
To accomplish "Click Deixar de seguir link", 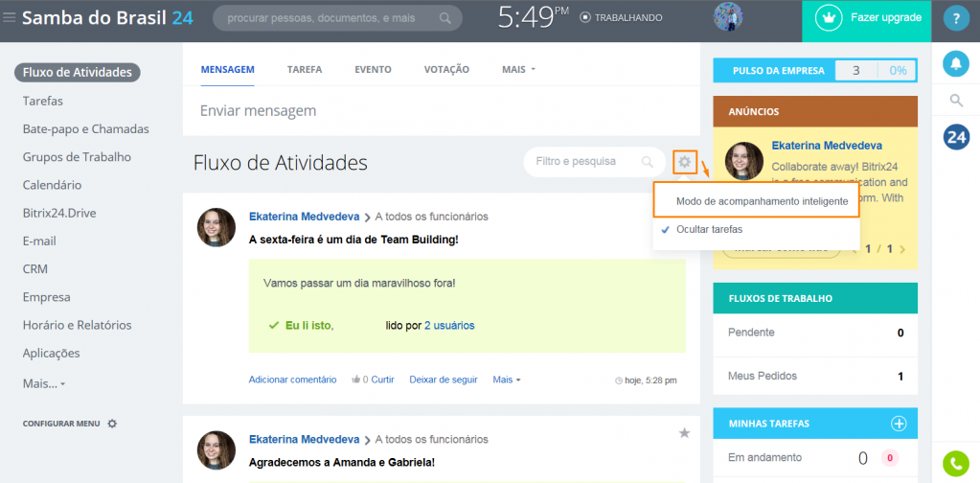I will coord(444,379).
